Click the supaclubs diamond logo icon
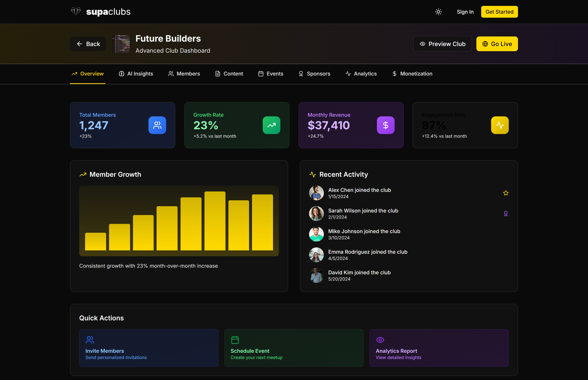This screenshot has width=588, height=380. click(76, 11)
